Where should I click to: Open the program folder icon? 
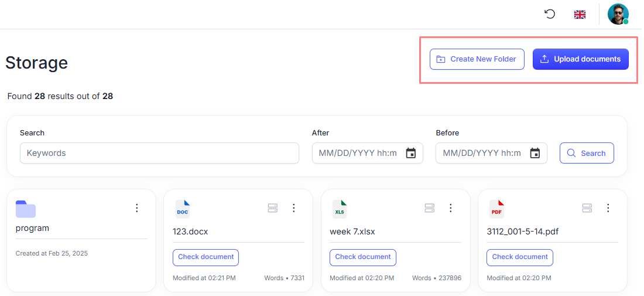pyautogui.click(x=26, y=209)
